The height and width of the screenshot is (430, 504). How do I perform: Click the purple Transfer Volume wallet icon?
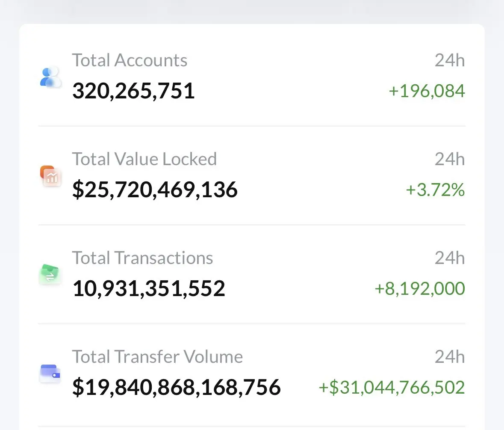pos(50,373)
